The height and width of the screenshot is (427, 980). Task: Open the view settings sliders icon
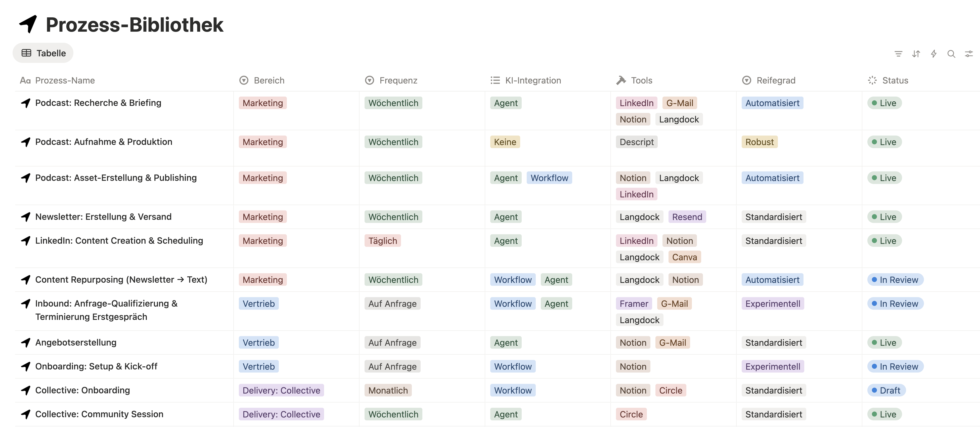[969, 54]
